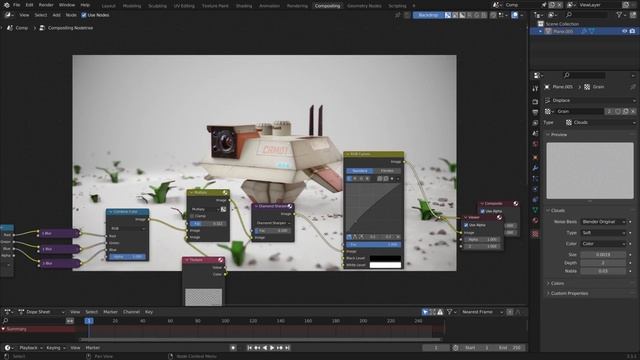This screenshot has height=360, width=640.
Task: Click the properties panel search field
Action: tap(584, 75)
